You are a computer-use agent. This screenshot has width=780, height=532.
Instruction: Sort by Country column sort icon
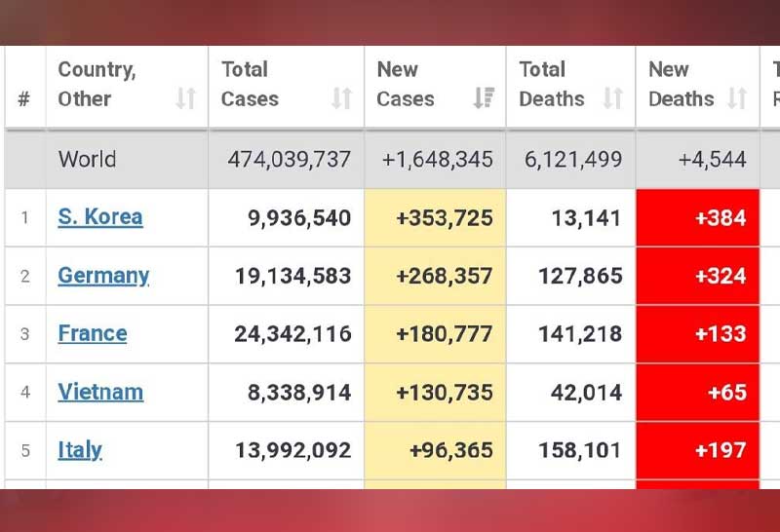point(185,98)
